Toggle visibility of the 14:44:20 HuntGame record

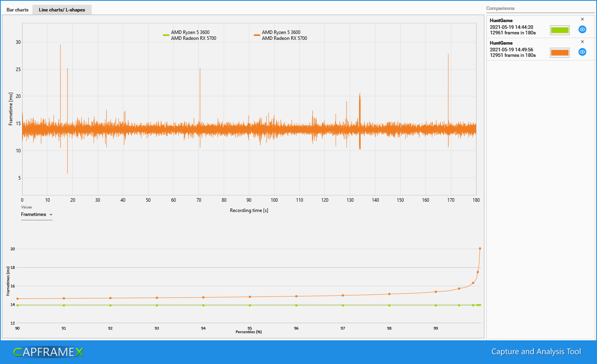coord(582,30)
